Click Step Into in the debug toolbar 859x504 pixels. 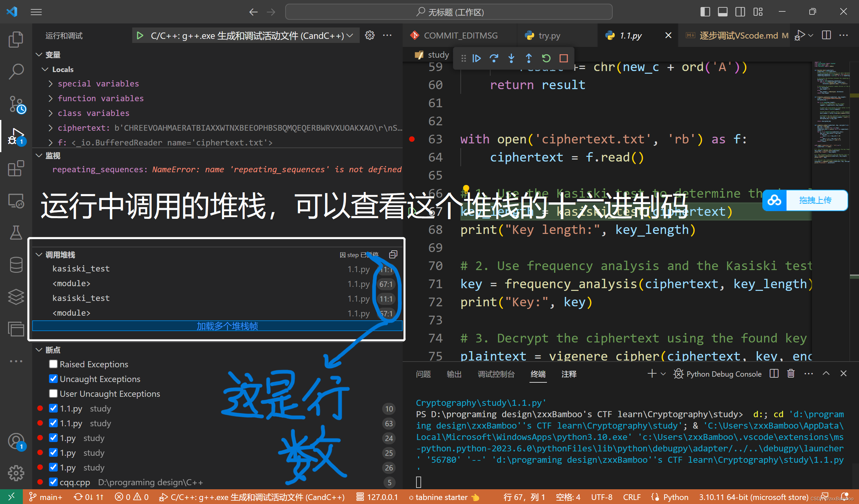511,58
